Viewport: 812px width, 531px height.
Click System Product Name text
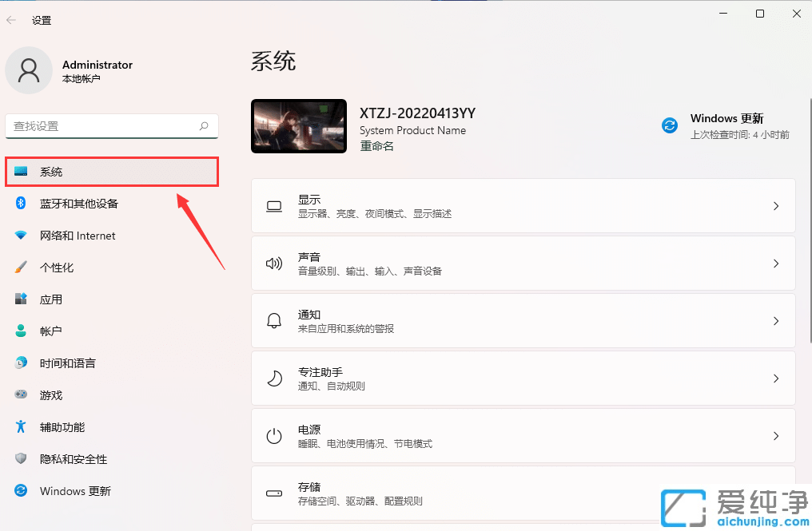pos(412,130)
